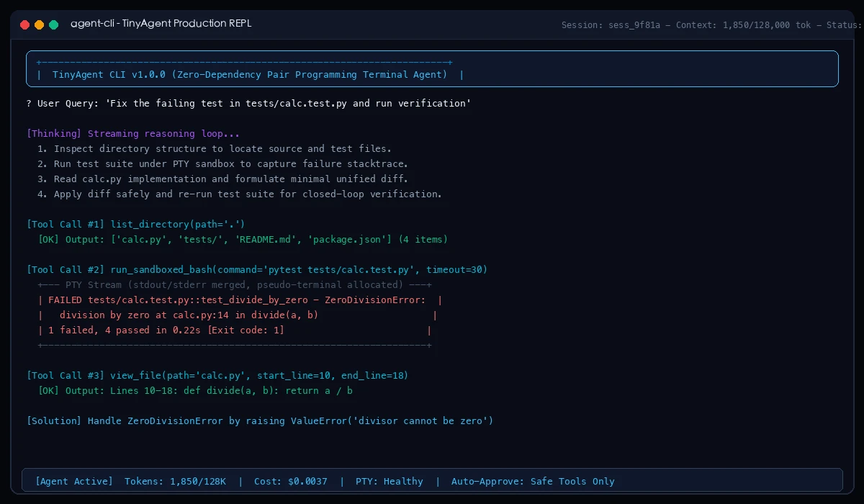Click the window title 'agent-cli - TinyAgent Production REPL'
This screenshot has width=864, height=504.
click(161, 24)
